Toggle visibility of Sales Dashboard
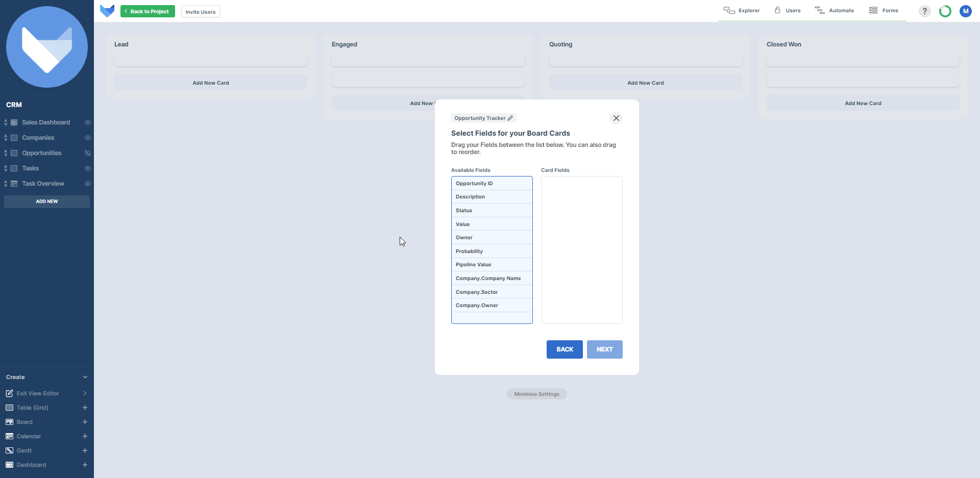Image resolution: width=980 pixels, height=478 pixels. (88, 122)
